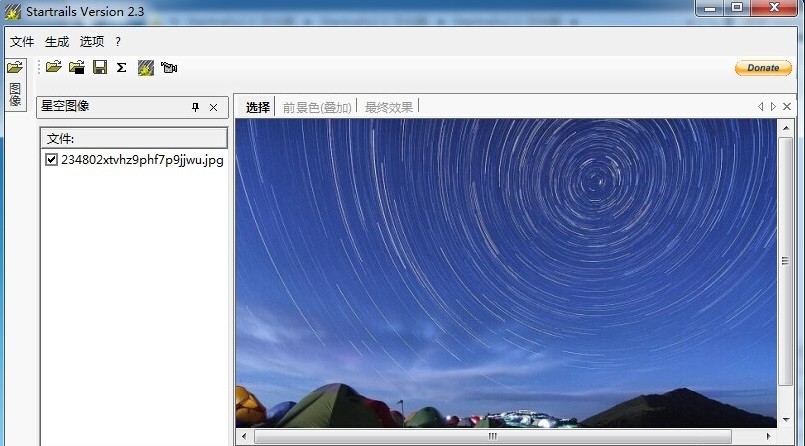Close the 星空图像 panel
Viewport: 805px width, 446px height.
(213, 107)
